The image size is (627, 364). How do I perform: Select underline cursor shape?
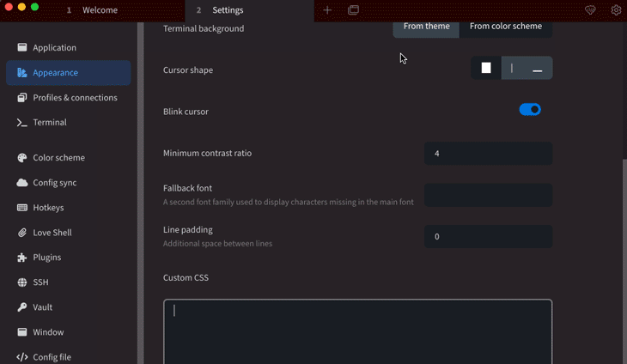537,69
